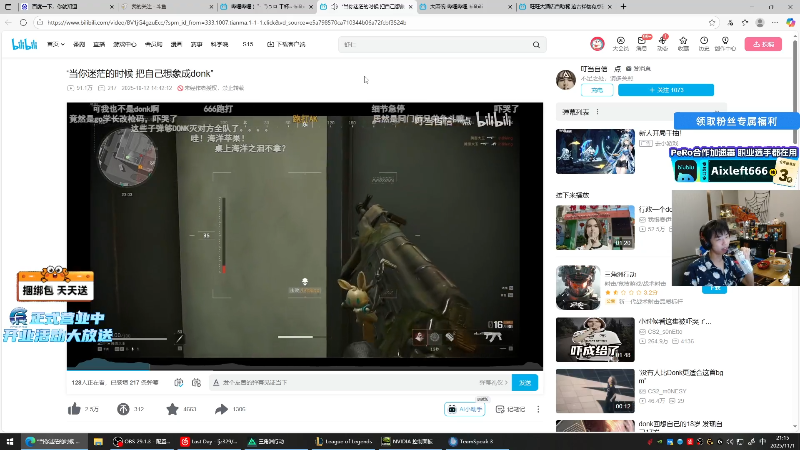Image resolution: width=800 pixels, height=450 pixels.
Task: Click the video title text
Action: pos(140,73)
